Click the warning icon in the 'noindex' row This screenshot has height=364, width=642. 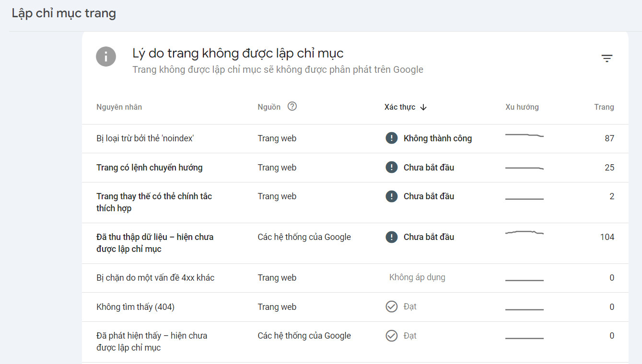392,138
